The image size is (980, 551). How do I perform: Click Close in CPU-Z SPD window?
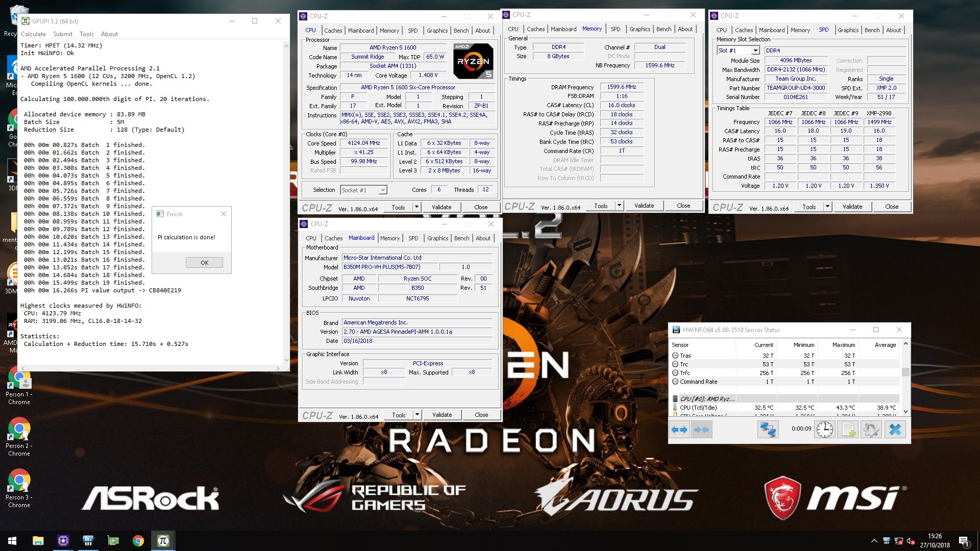click(892, 207)
